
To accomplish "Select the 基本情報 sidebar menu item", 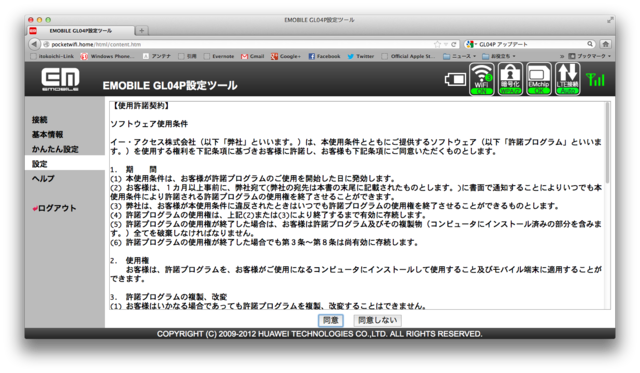I will [47, 134].
